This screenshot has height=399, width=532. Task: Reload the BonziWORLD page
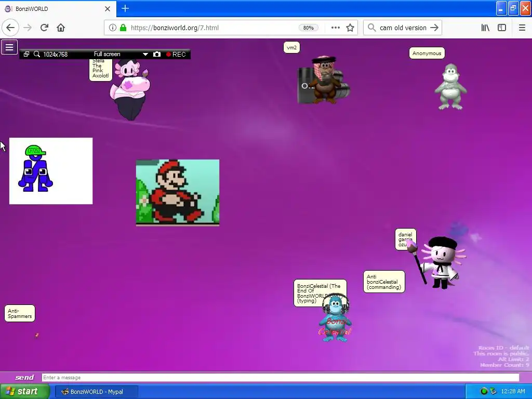pos(44,28)
